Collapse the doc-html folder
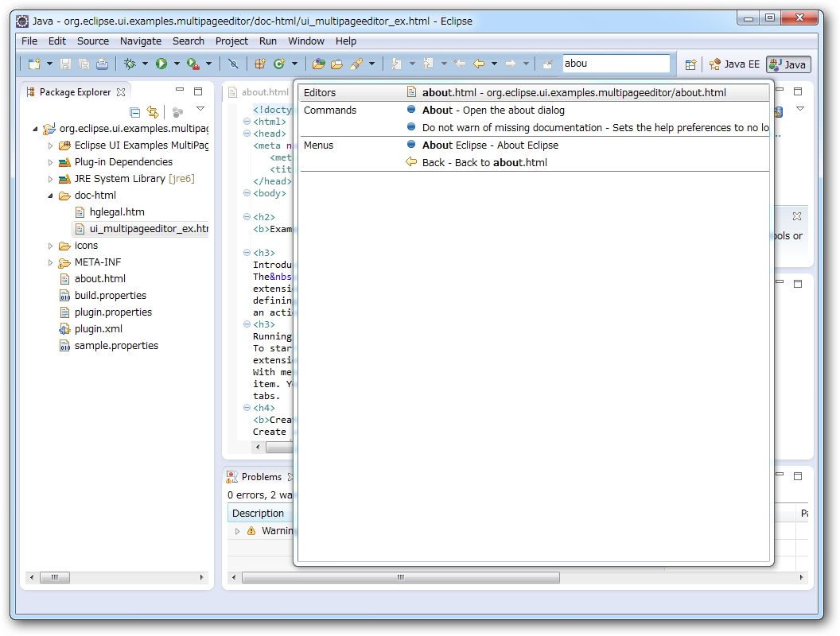 pos(51,196)
